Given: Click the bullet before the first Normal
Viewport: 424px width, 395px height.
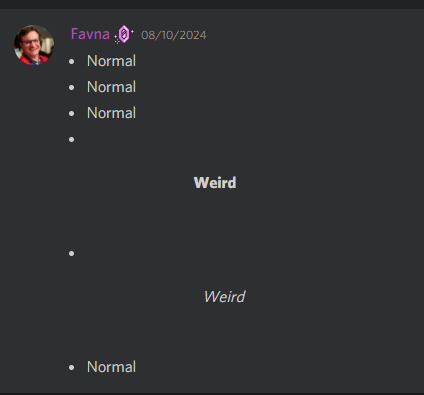Looking at the screenshot, I should click(x=71, y=61).
